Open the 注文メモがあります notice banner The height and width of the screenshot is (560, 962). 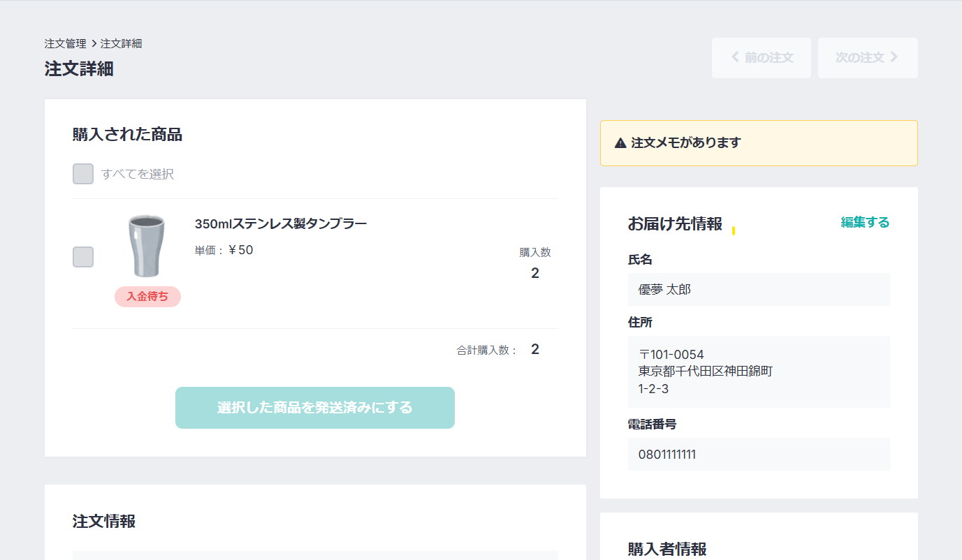tap(759, 143)
